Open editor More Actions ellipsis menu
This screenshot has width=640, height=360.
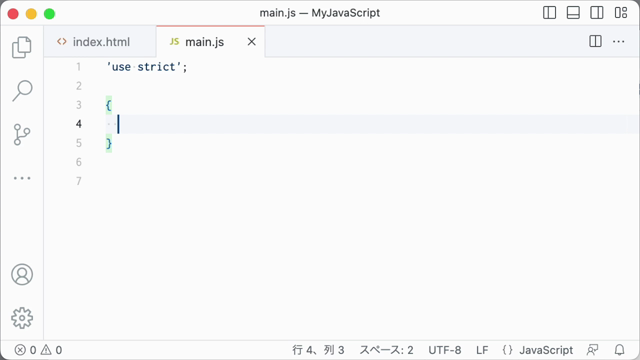click(619, 41)
